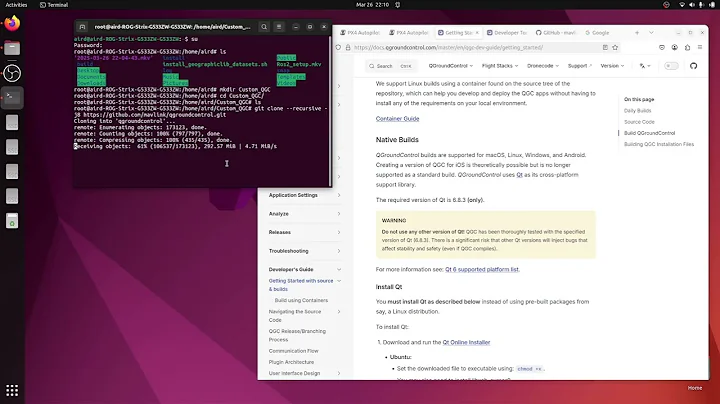Click the volume icon in top bar
Viewport: 720px width, 404px height.
(692, 5)
